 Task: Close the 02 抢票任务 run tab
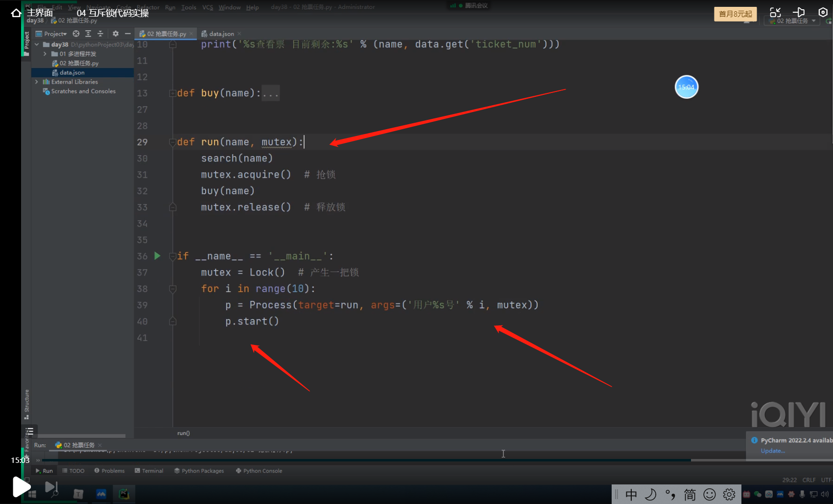click(x=100, y=445)
